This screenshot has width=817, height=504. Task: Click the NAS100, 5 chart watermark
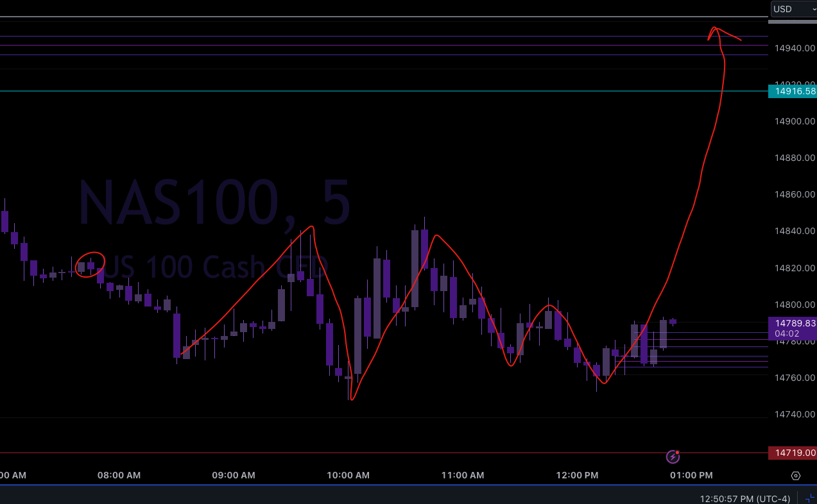pos(214,201)
